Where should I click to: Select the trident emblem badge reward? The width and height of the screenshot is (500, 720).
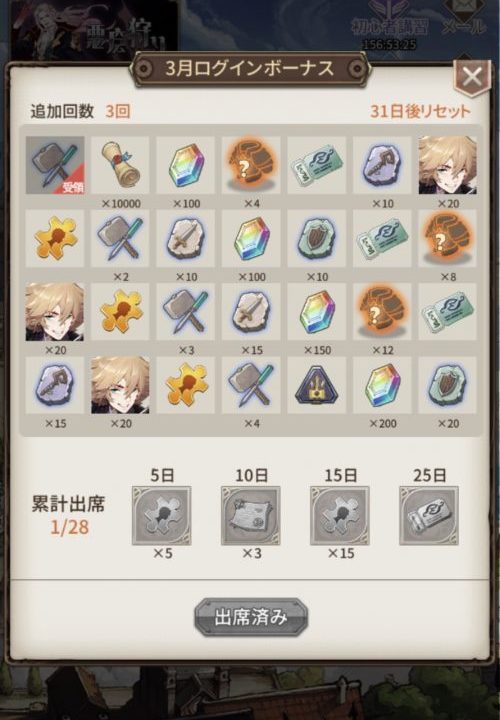[317, 385]
